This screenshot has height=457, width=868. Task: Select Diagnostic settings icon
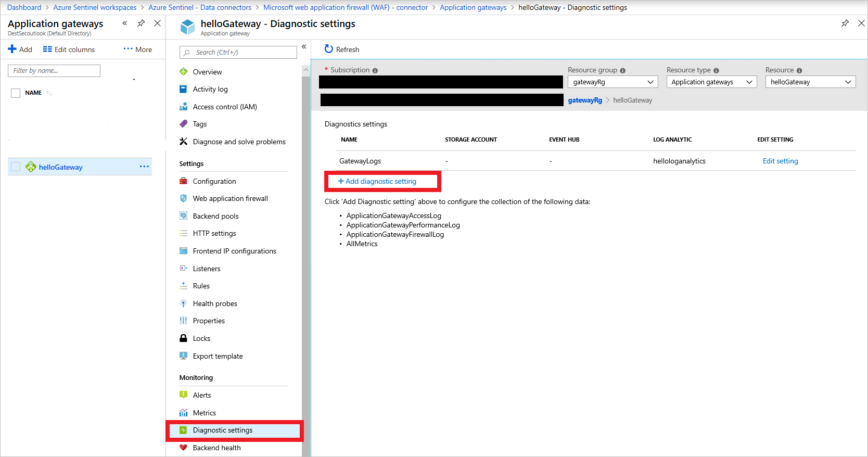click(183, 430)
